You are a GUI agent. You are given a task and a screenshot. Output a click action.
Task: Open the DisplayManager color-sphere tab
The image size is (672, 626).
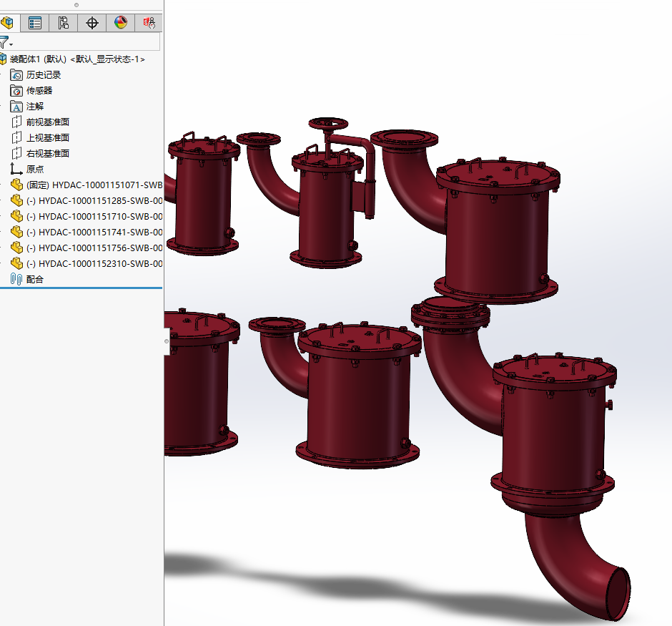coord(120,23)
